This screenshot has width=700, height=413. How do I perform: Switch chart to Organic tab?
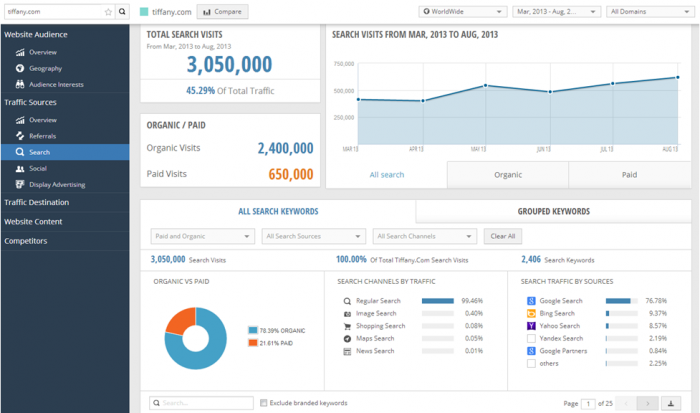[x=508, y=175]
